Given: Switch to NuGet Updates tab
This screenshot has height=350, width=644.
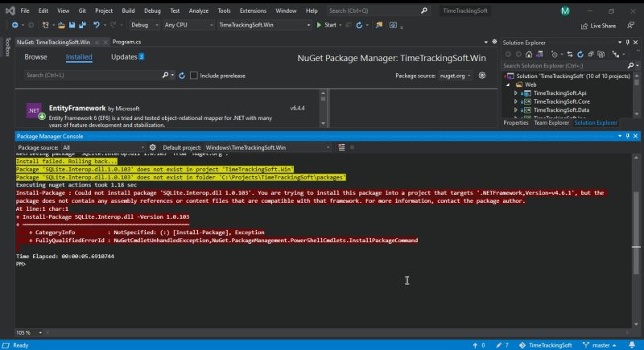Looking at the screenshot, I should coord(127,57).
